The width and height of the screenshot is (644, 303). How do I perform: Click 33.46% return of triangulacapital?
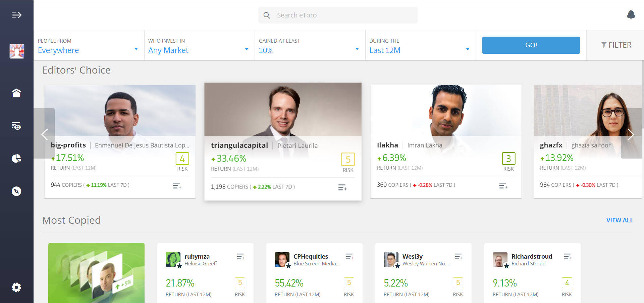(x=231, y=159)
